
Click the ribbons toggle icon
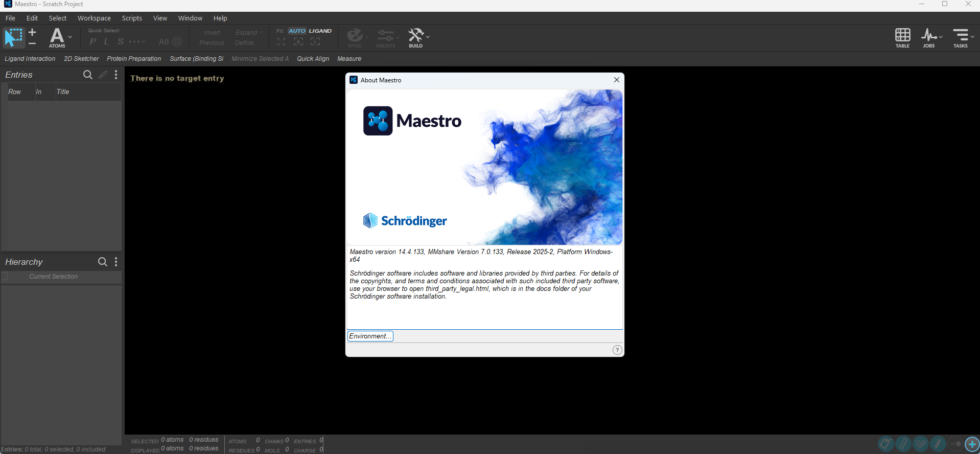point(938,444)
